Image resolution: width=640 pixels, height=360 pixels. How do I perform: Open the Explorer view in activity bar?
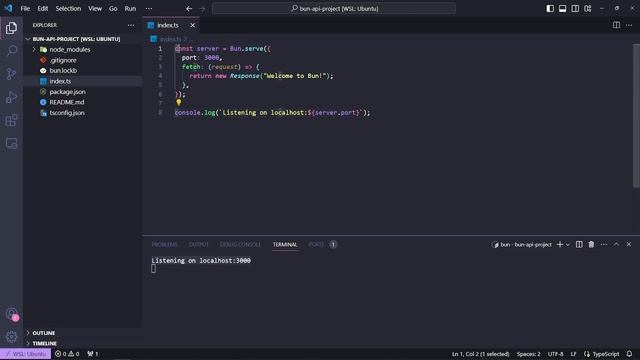point(11,28)
